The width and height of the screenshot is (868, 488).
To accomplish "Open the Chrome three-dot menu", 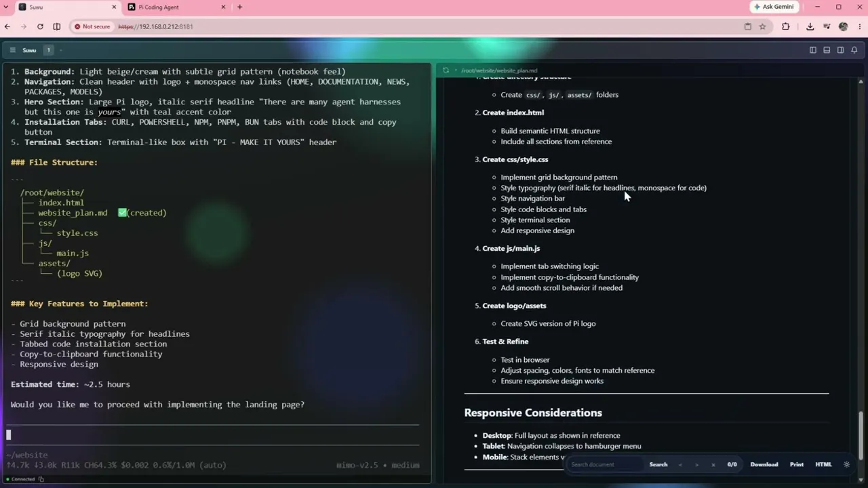I will point(859,26).
